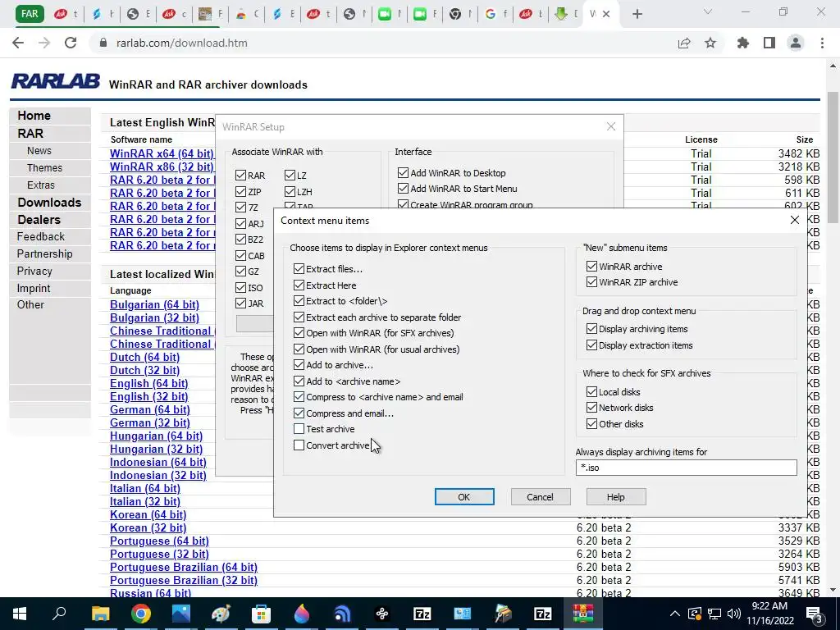Open File Explorer from the taskbar
840x630 pixels.
(x=100, y=614)
